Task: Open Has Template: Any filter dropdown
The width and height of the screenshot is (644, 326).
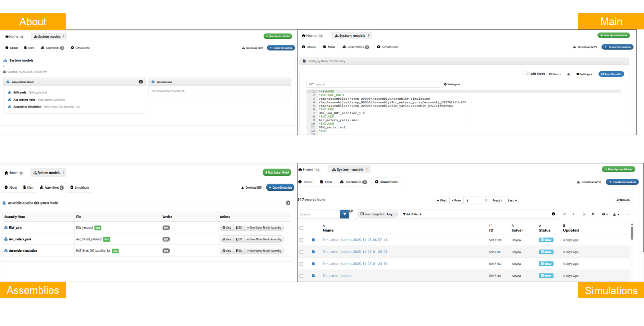Action: pyautogui.click(x=378, y=214)
